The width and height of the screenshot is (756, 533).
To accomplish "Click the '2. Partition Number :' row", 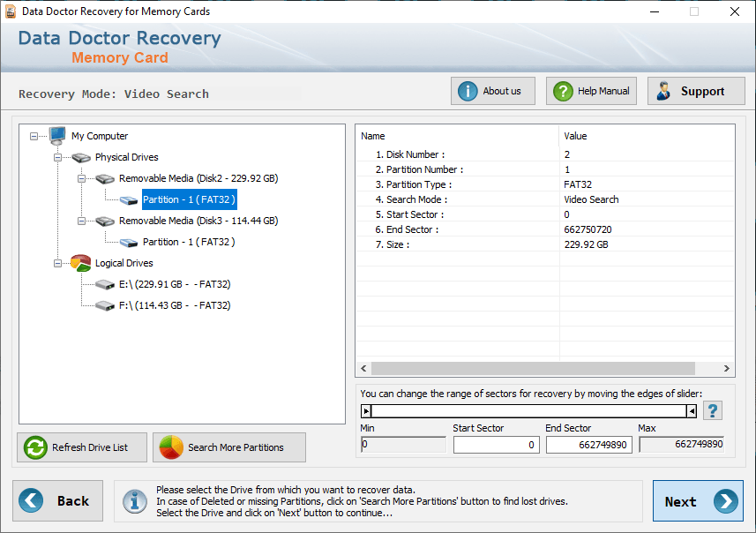I will [x=545, y=169].
